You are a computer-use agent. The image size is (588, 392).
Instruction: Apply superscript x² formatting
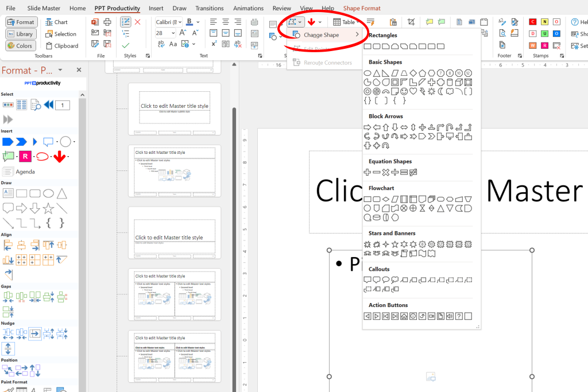[x=214, y=44]
